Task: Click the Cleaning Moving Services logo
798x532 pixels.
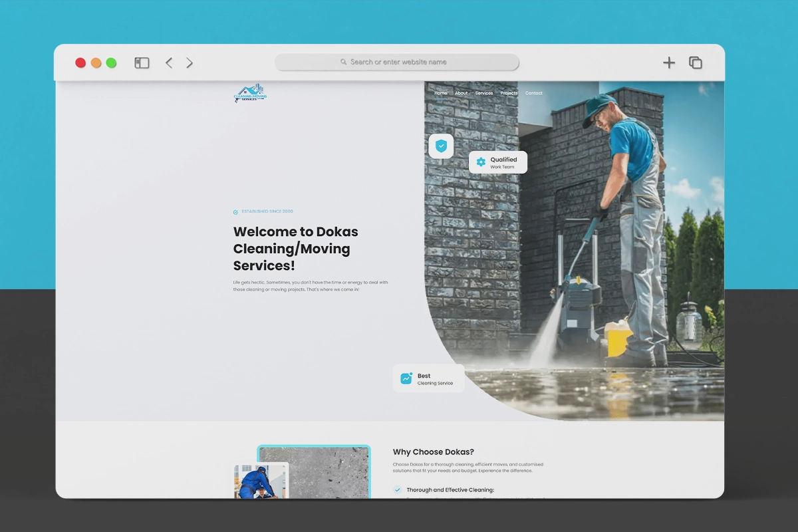Action: point(250,93)
